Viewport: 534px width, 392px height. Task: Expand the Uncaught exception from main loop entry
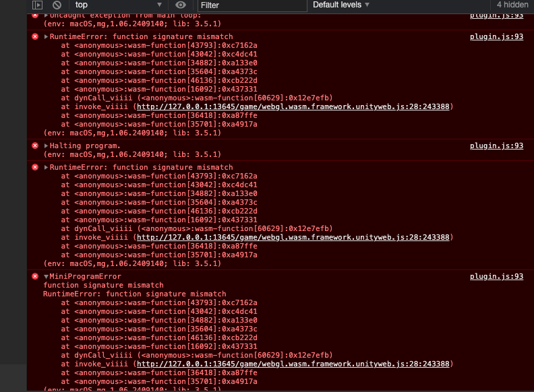[46, 15]
